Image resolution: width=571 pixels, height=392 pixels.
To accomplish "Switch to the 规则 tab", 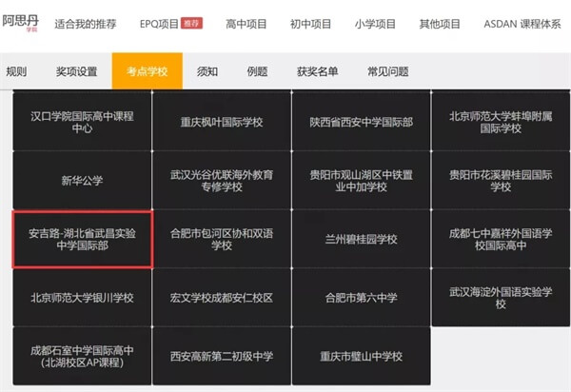I will click(17, 71).
